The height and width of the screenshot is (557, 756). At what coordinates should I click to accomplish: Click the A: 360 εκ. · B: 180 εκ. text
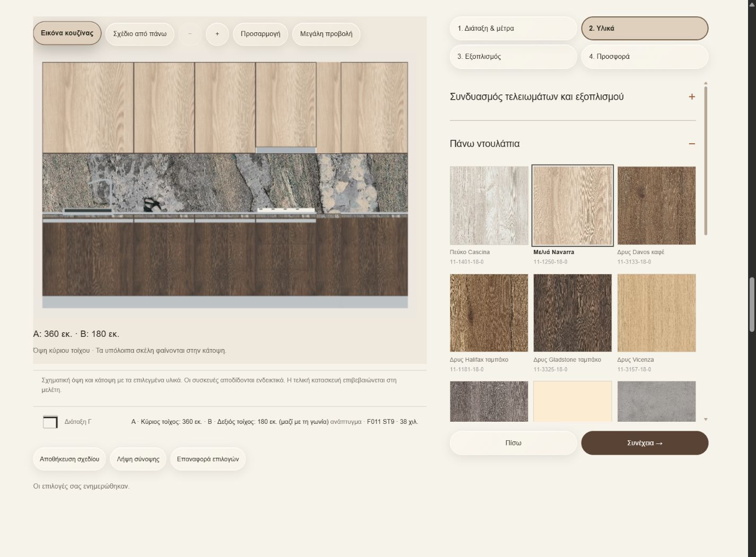click(76, 334)
